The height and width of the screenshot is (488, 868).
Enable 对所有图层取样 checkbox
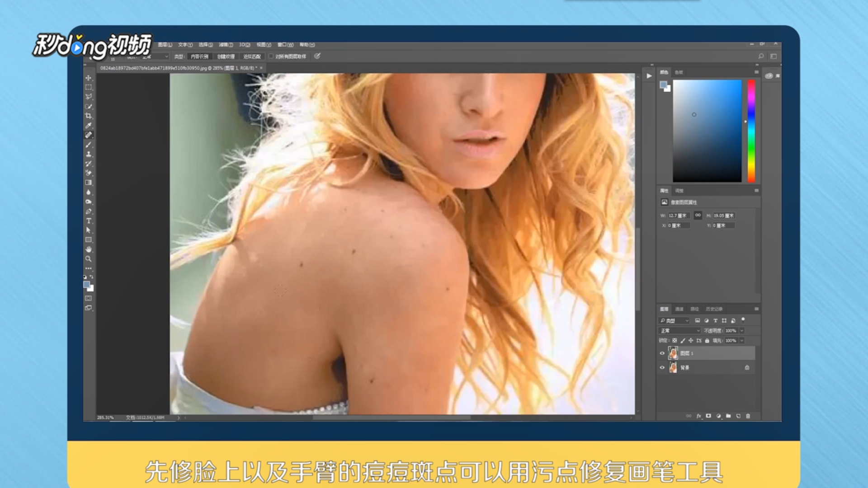coord(271,56)
